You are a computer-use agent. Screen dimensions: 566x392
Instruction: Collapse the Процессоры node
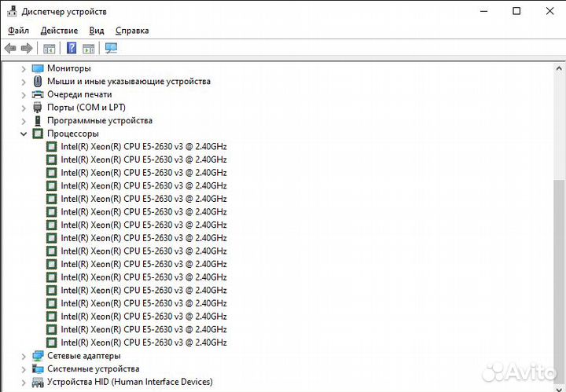pyautogui.click(x=24, y=134)
